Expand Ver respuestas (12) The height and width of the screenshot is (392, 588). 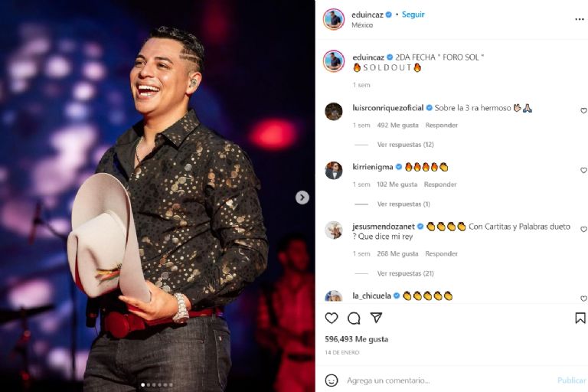pyautogui.click(x=405, y=145)
